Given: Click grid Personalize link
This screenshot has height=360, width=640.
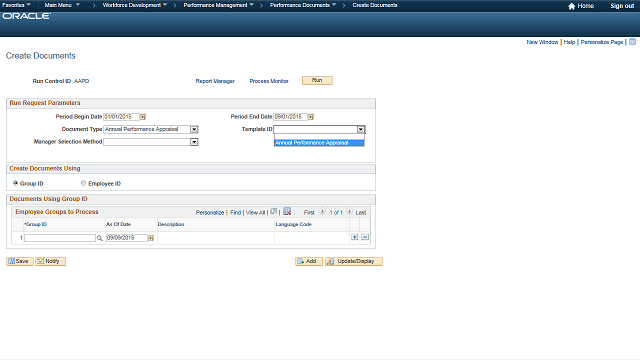Looking at the screenshot, I should pos(210,213).
